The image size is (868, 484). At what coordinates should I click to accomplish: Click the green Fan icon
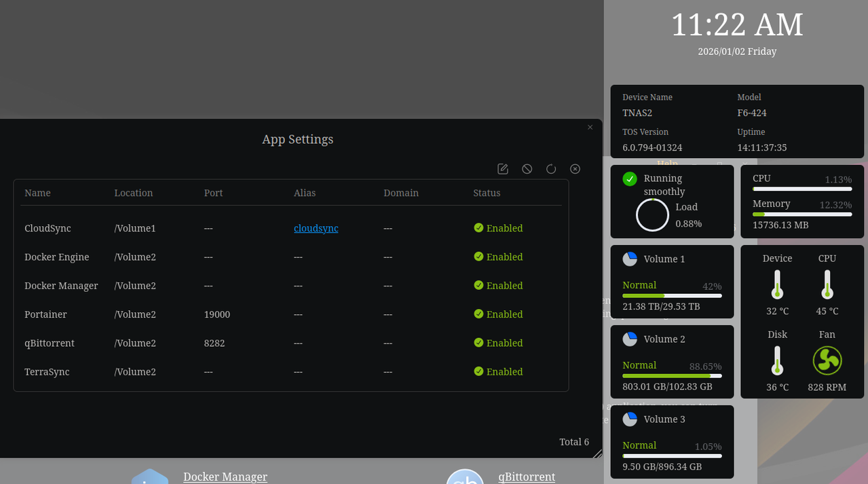[x=827, y=360]
